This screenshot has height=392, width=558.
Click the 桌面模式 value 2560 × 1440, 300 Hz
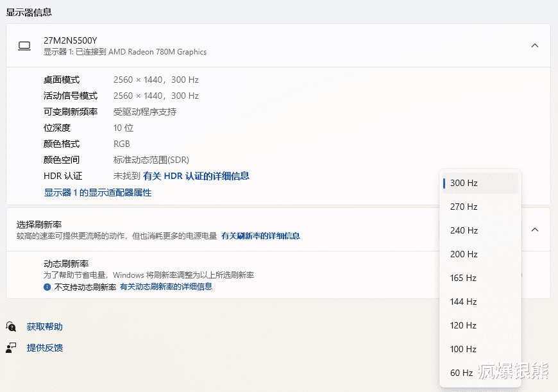156,80
